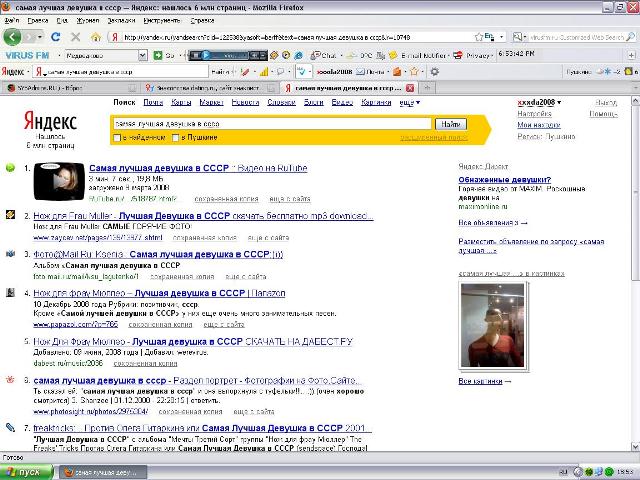
Task: Click the gray Stop loading X icon
Action: coord(76,37)
